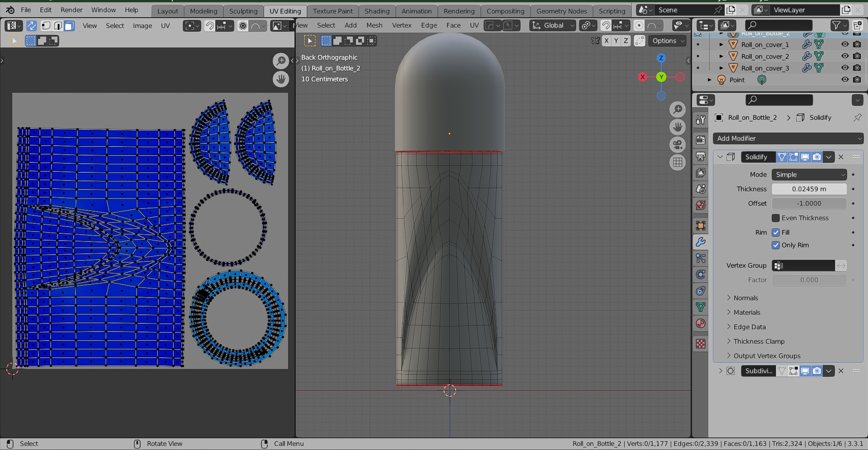Hide Roll_on_cover_2 in viewport
The image size is (868, 450).
point(845,56)
